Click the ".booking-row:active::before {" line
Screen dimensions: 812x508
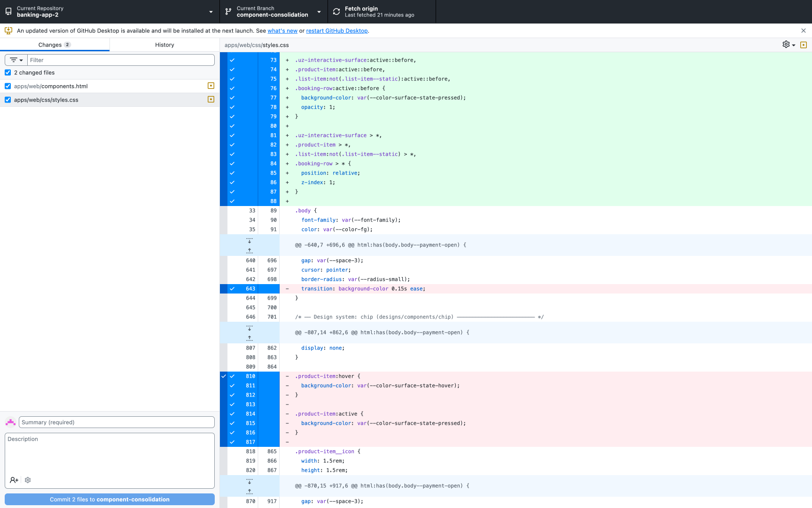340,88
